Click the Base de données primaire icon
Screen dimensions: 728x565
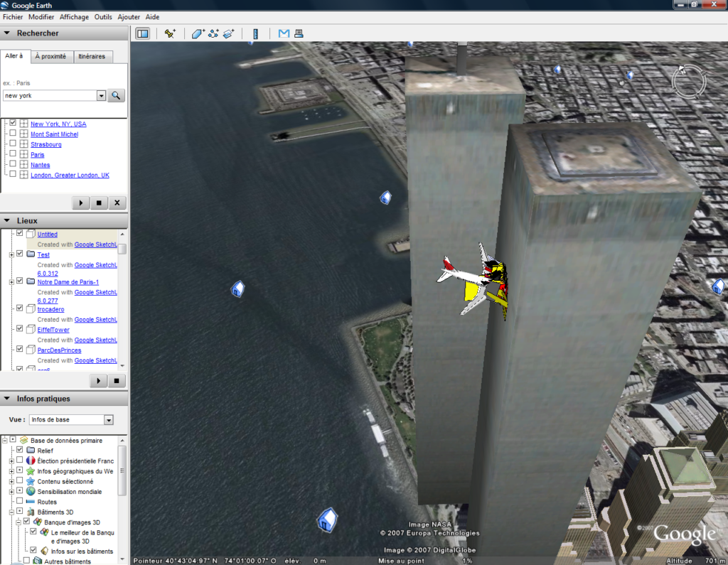coord(23,440)
